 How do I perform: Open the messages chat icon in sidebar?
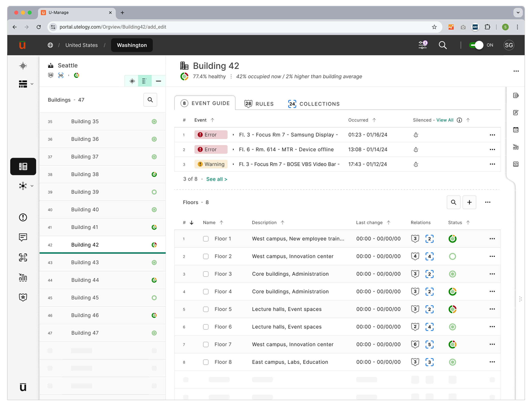point(23,237)
